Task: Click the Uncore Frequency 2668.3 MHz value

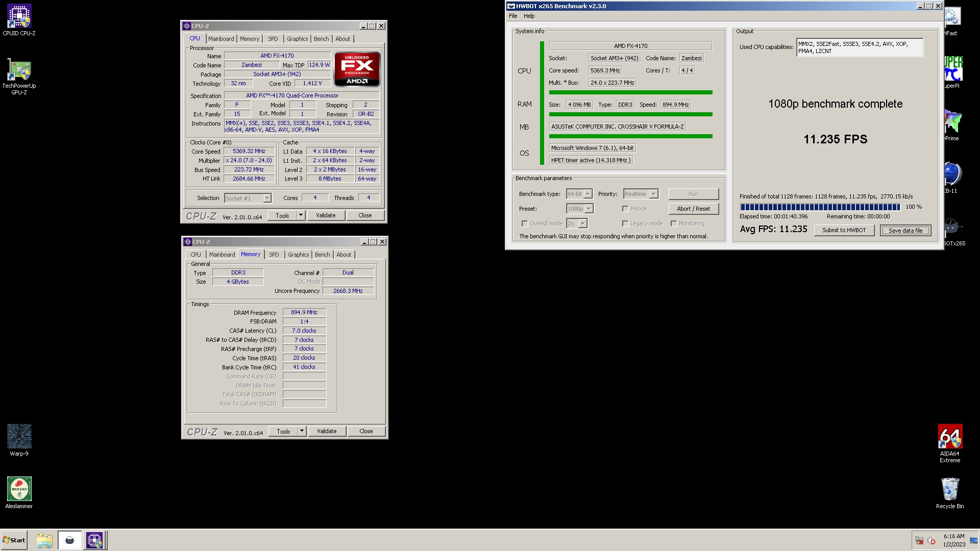Action: 348,291
